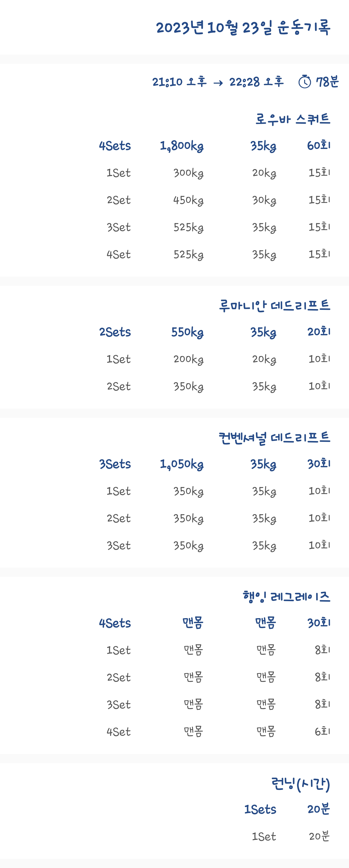Open the 런닝(시간) exercise title

click(301, 784)
